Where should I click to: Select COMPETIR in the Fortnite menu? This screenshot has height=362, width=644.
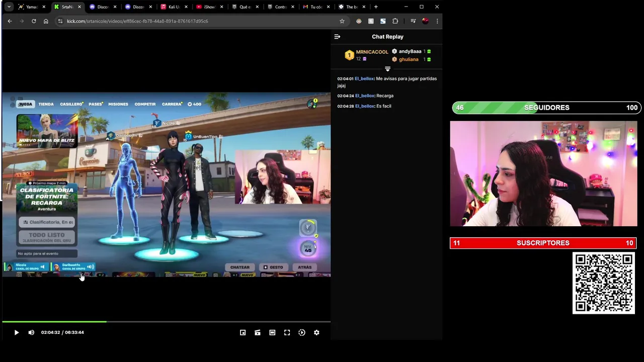[x=145, y=104]
